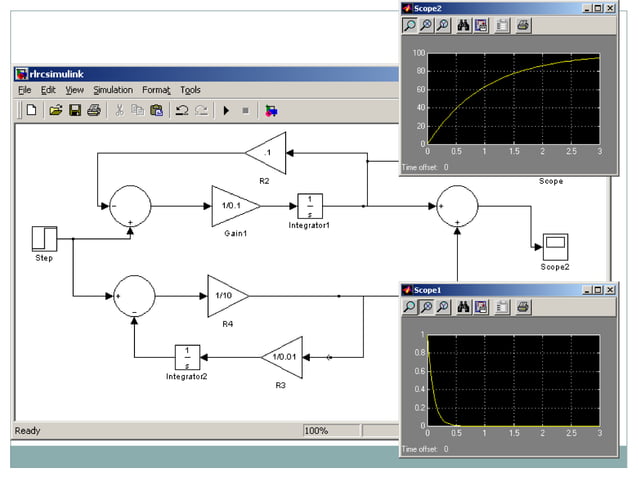Viewport: 638px width, 478px height.
Task: Select the Zoom X-axis icon in Scope1
Action: [427, 307]
